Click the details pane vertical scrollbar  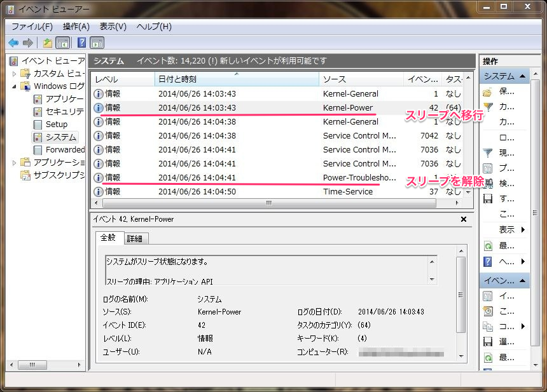pyautogui.click(x=461, y=295)
